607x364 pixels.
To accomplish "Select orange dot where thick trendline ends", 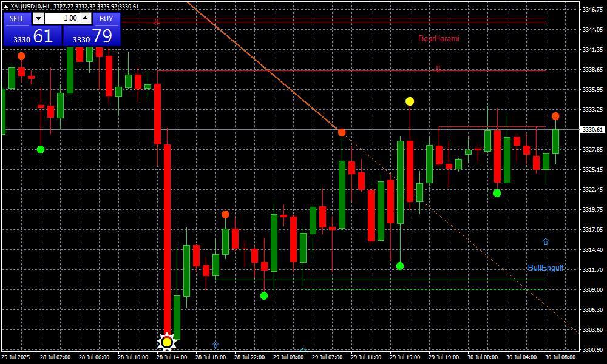I will point(342,132).
